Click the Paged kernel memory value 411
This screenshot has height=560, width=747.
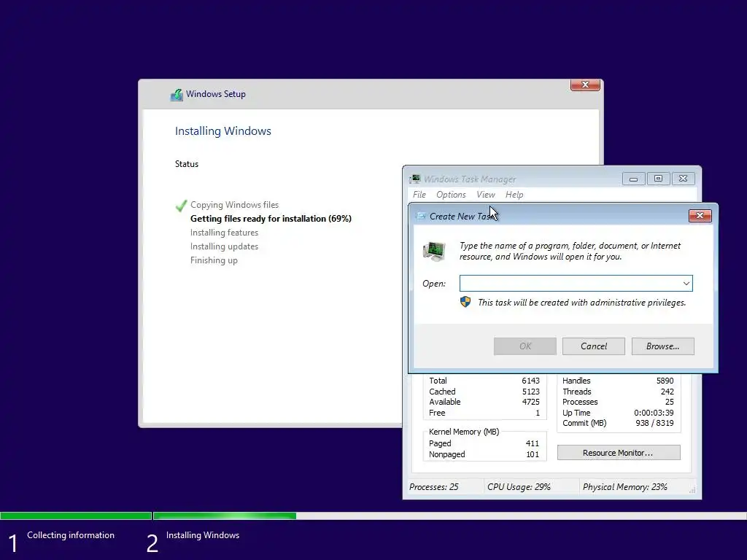pyautogui.click(x=532, y=443)
